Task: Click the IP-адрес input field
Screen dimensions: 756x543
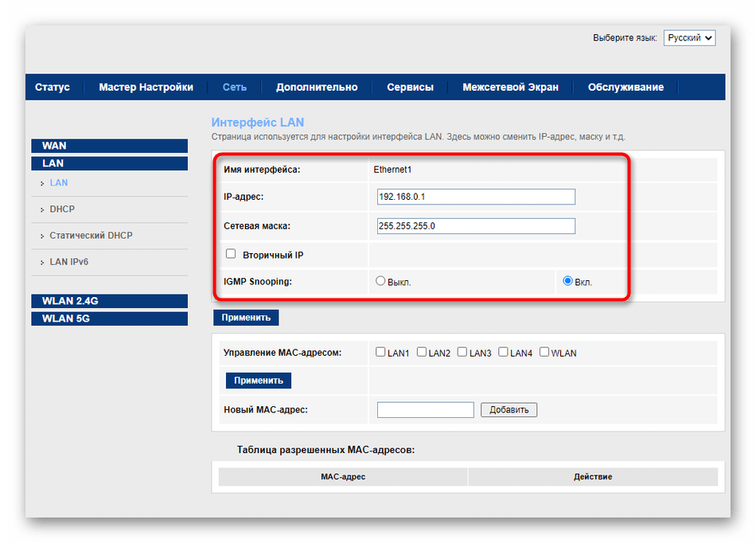Action: point(476,197)
